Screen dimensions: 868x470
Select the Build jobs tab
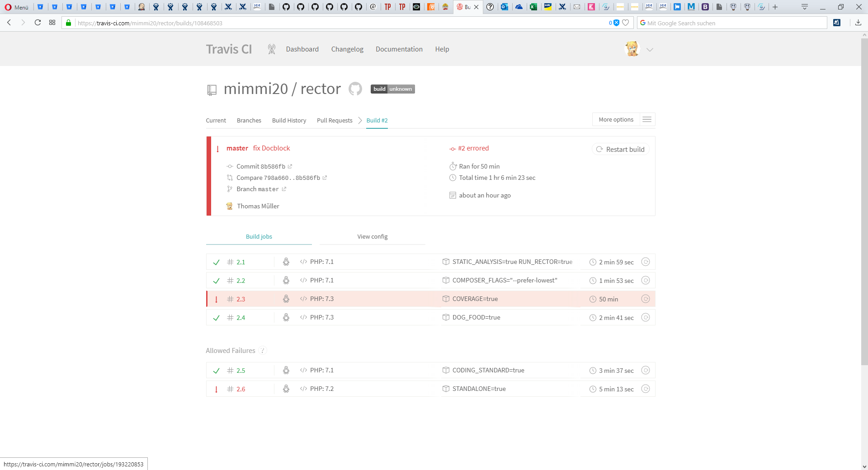click(259, 236)
